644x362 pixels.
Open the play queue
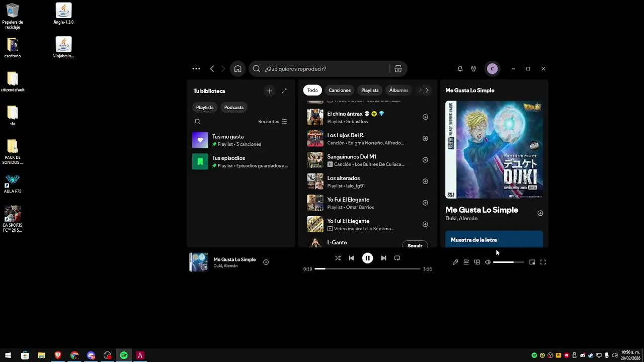point(466,262)
